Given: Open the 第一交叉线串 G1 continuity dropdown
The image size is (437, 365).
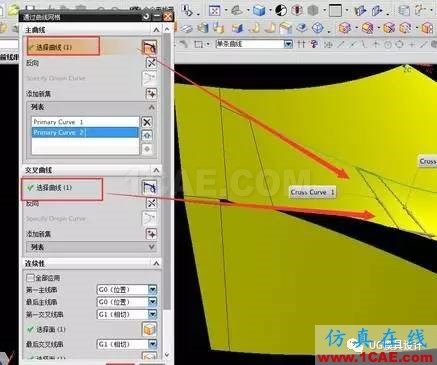Looking at the screenshot, I should point(152,314).
